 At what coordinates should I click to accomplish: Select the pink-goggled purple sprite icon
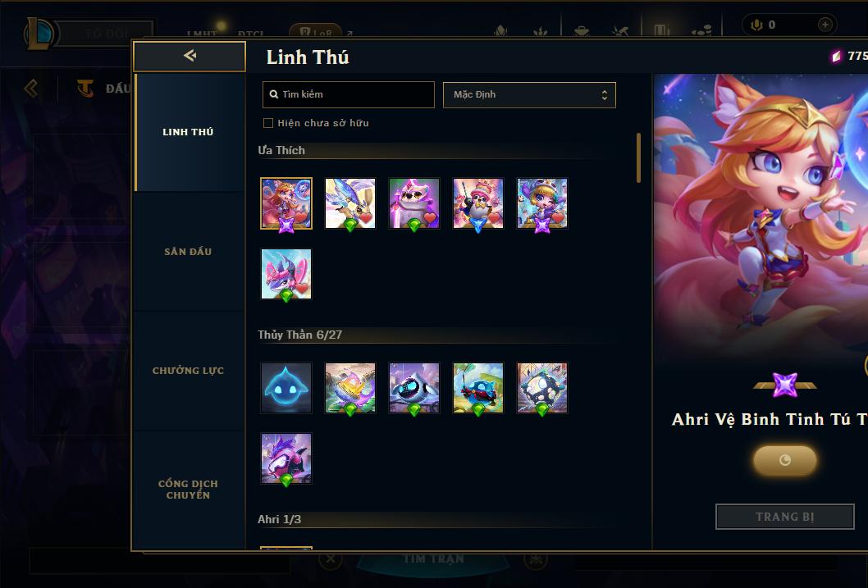click(286, 458)
